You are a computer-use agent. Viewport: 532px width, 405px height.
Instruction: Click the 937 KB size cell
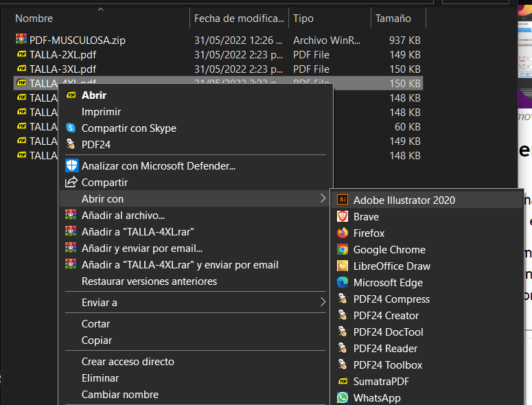[405, 40]
